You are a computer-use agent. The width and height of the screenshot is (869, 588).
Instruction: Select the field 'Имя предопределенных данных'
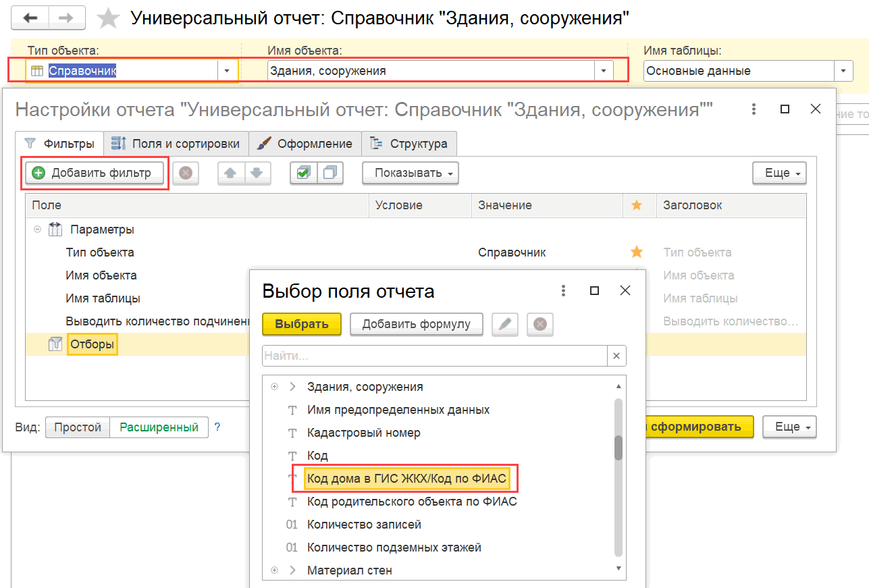click(x=398, y=410)
